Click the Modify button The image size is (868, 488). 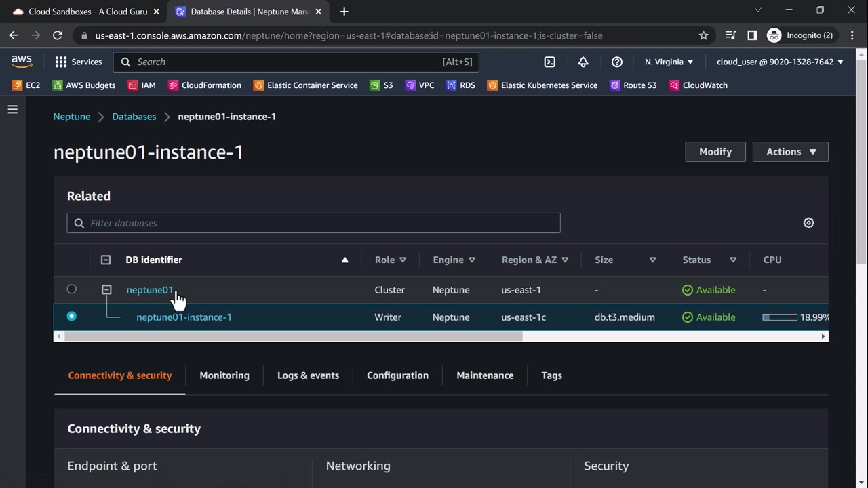click(715, 152)
